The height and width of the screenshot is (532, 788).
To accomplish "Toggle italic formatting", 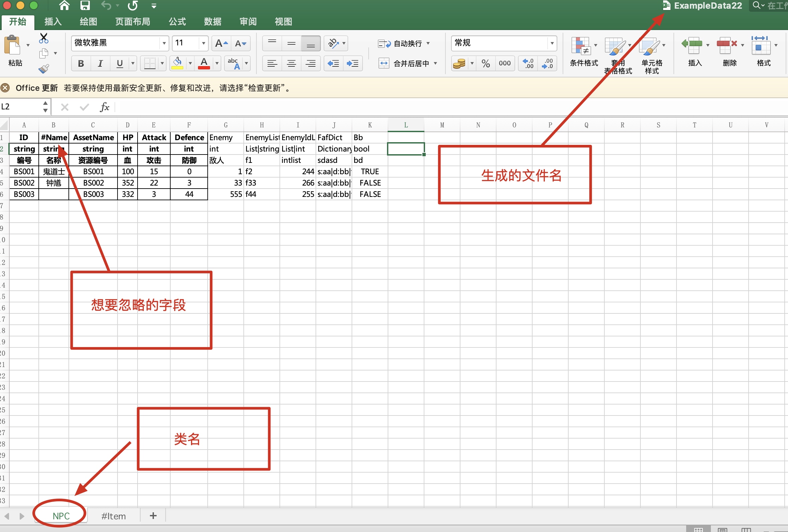I will (100, 63).
